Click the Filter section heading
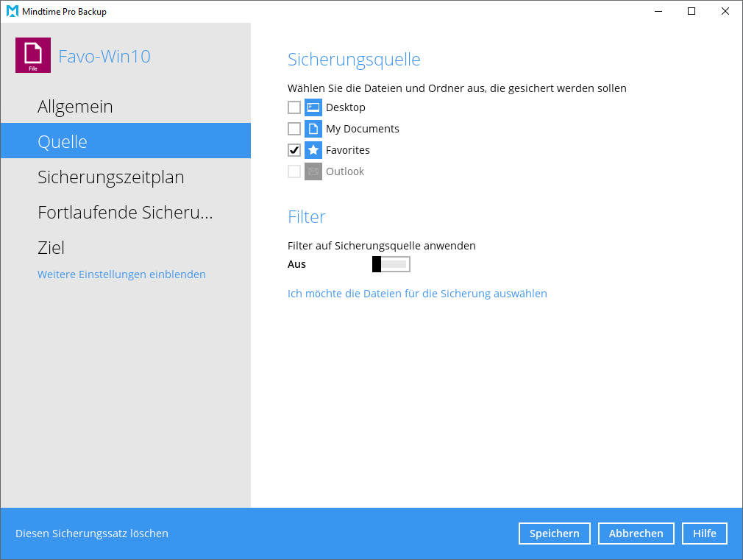Image resolution: width=743 pixels, height=560 pixels. 307,216
